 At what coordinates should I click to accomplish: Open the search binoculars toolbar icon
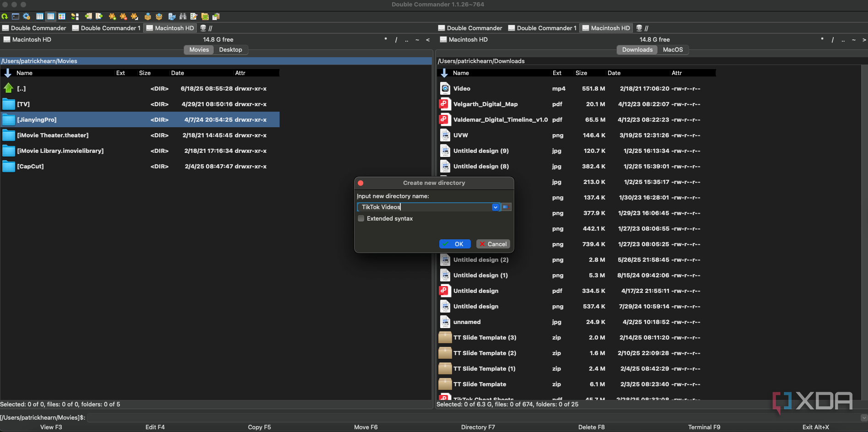point(183,16)
